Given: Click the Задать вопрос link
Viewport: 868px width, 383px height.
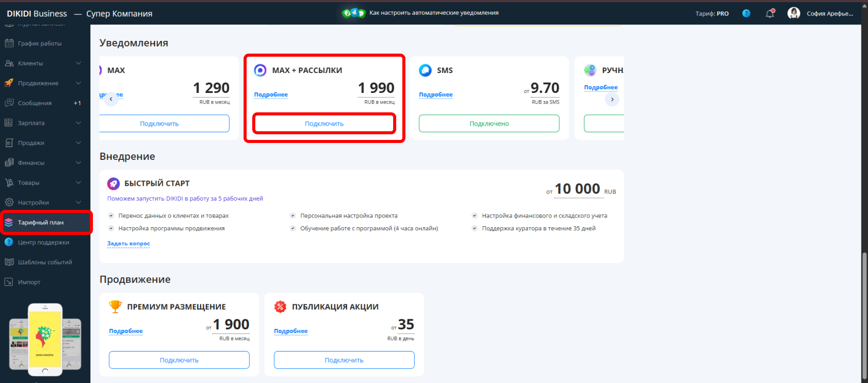Looking at the screenshot, I should pyautogui.click(x=129, y=244).
